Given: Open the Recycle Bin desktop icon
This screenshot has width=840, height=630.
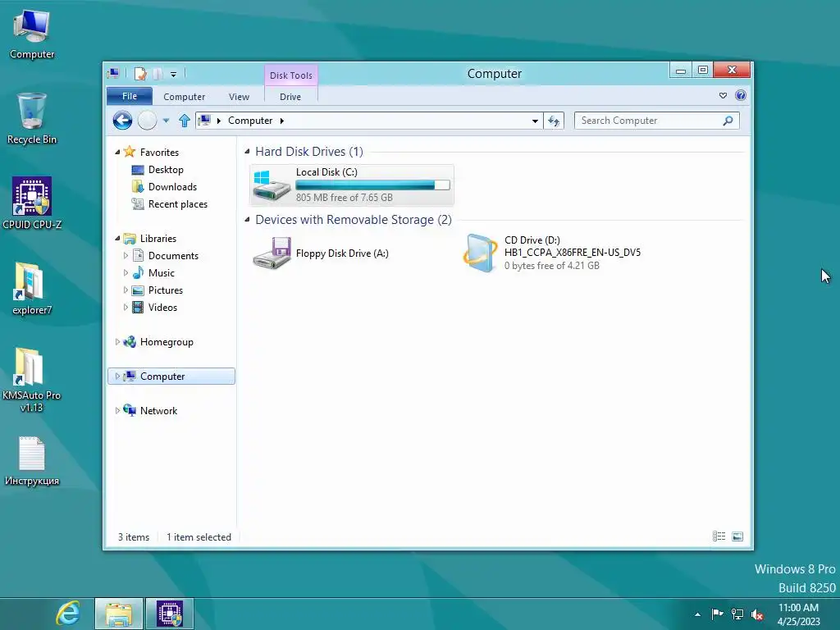Looking at the screenshot, I should 32,119.
